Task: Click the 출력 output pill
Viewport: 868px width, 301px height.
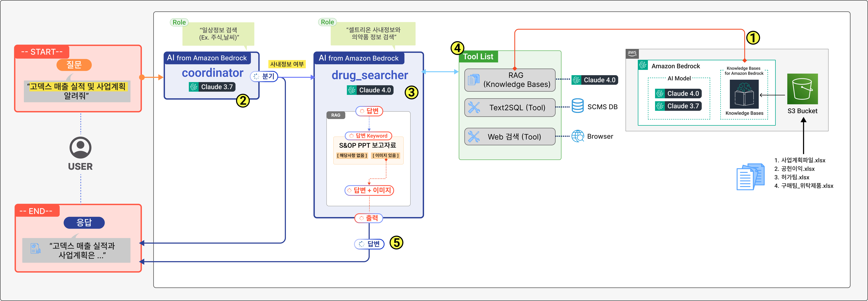Action: (369, 218)
